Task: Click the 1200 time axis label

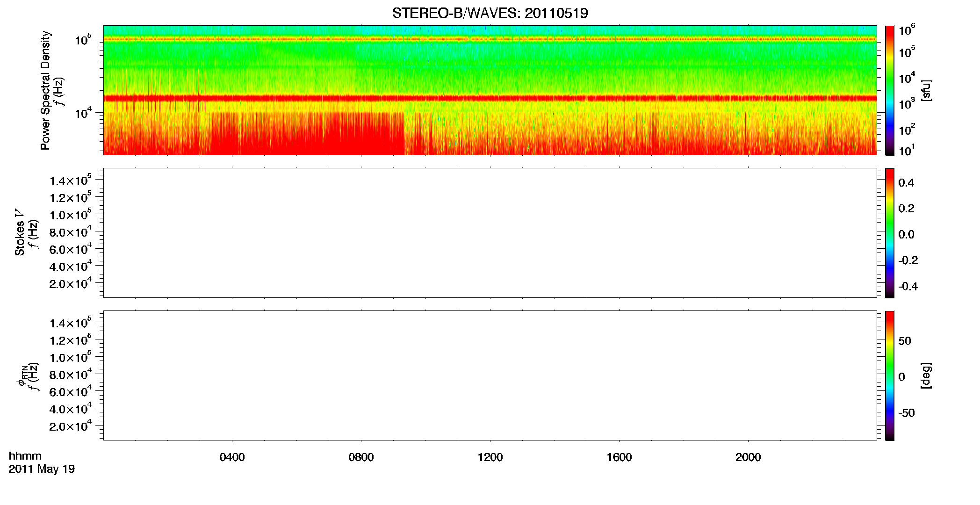Action: [x=490, y=457]
